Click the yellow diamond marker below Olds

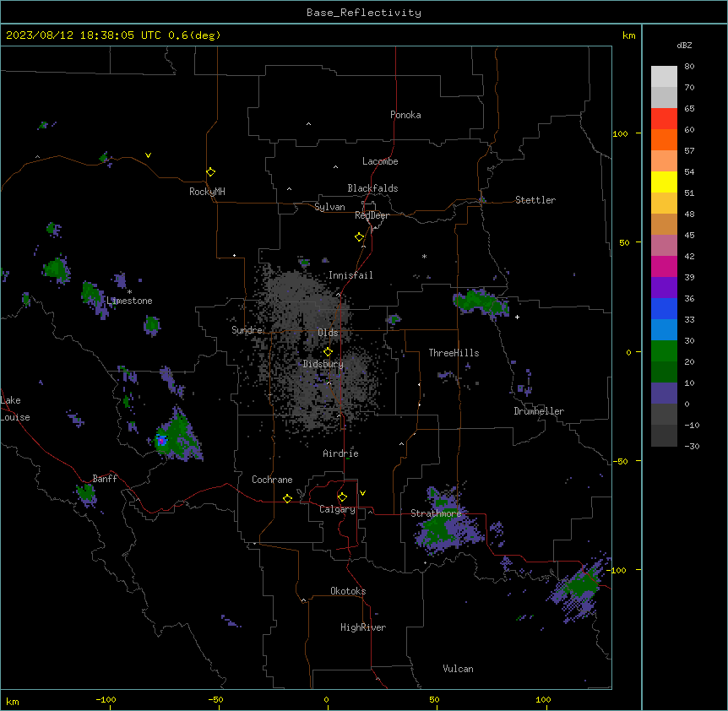tap(328, 352)
